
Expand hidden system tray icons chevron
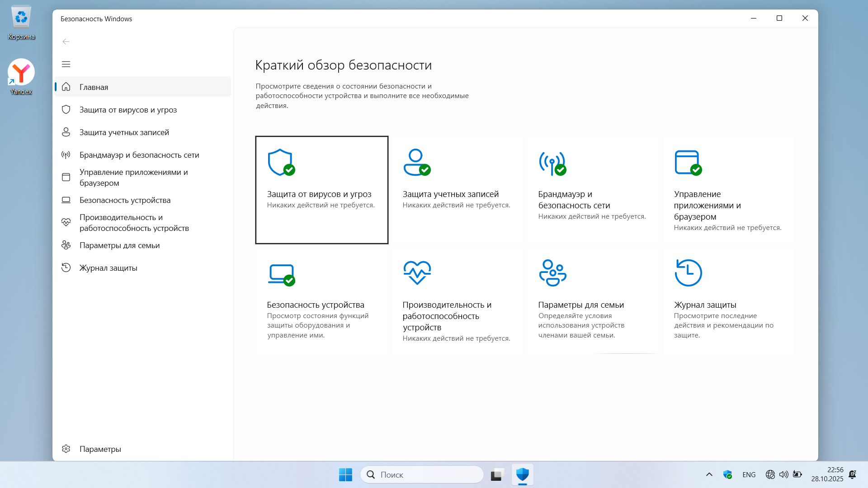(709, 474)
